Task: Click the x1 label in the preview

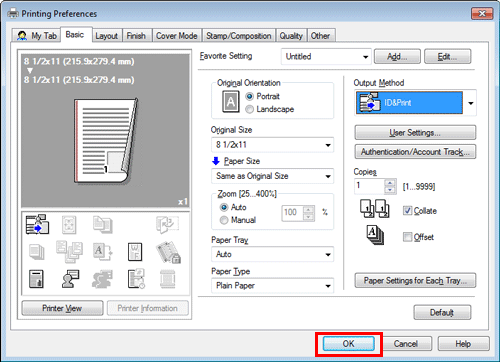Action: (x=183, y=201)
